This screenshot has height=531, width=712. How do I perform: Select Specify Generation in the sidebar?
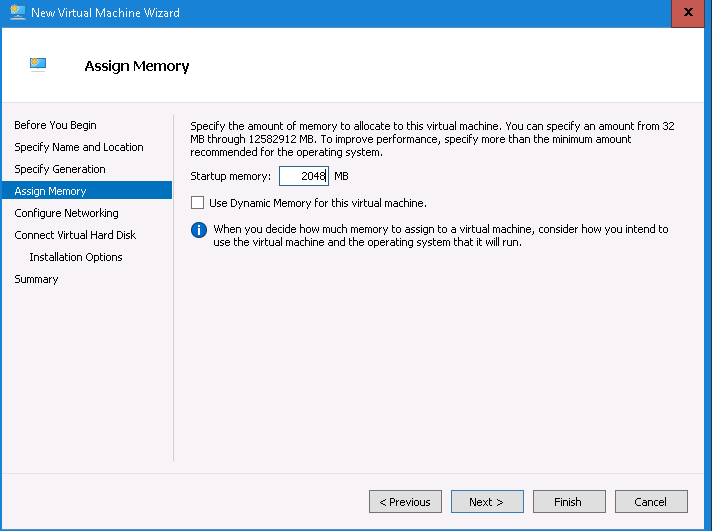coord(60,169)
